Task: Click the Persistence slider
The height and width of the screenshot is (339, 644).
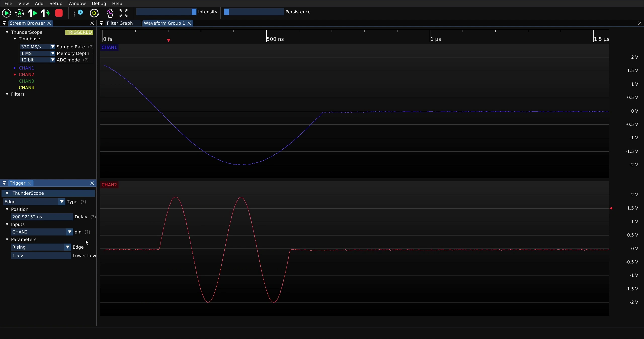Action: point(254,12)
